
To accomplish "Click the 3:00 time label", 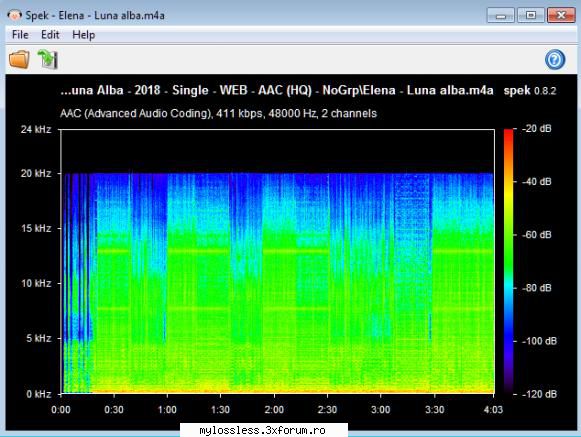I will click(381, 410).
